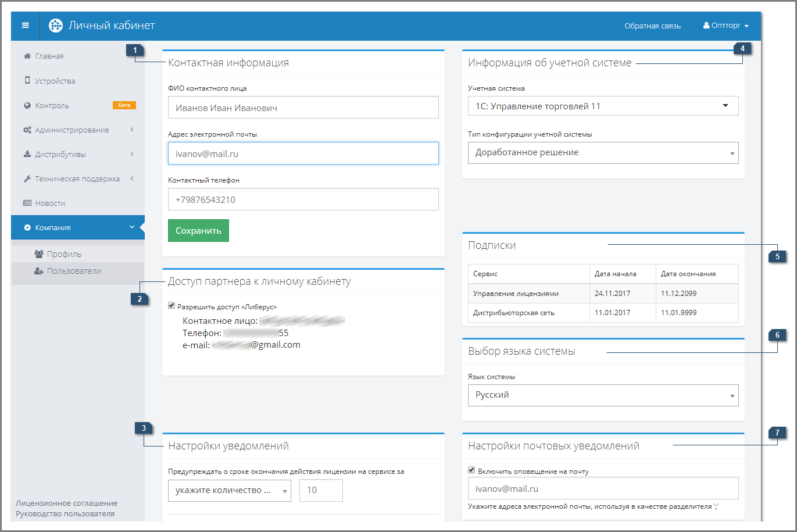Click the ФИО контактного лица field
The height and width of the screenshot is (532, 797).
(303, 108)
